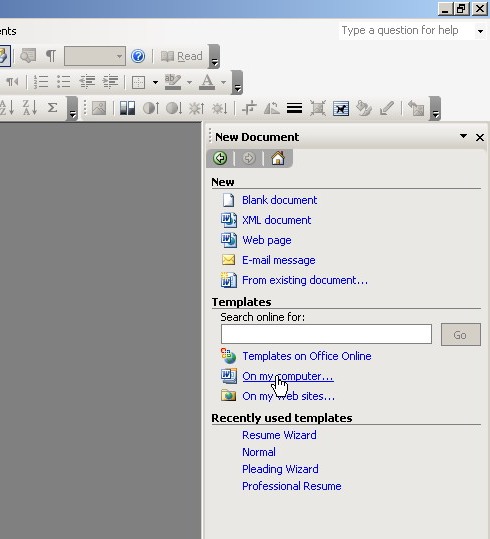Select the Line Style picture tool
Screen dimensions: 490x539
pos(294,109)
